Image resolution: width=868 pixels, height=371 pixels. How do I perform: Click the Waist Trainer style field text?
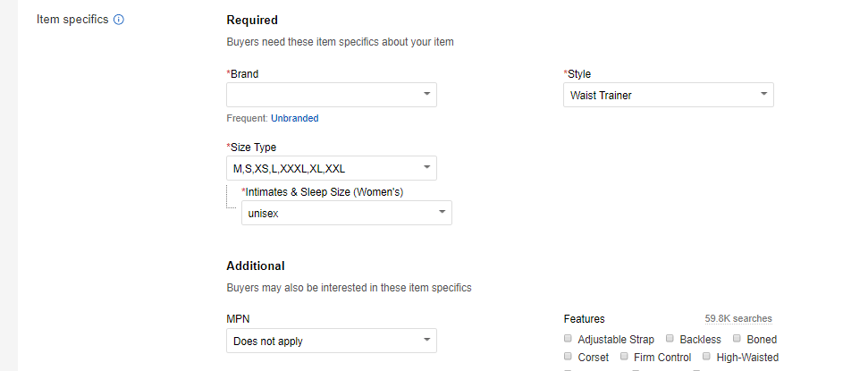click(601, 96)
